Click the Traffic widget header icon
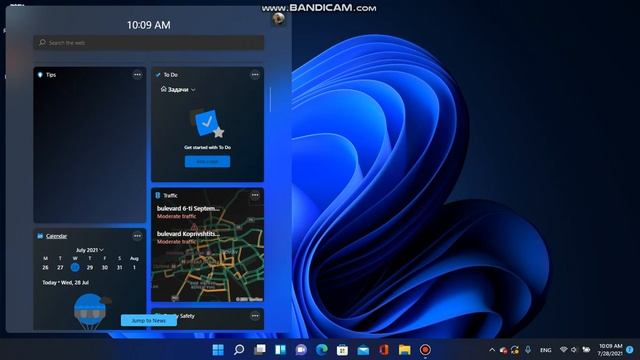 (158, 195)
